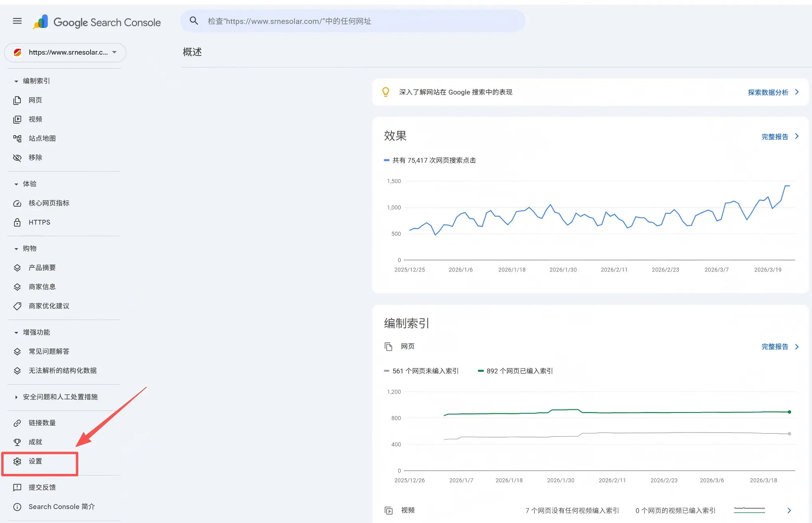This screenshot has height=523, width=812.
Task: Click the srnesolar site favicon icon
Action: click(18, 52)
